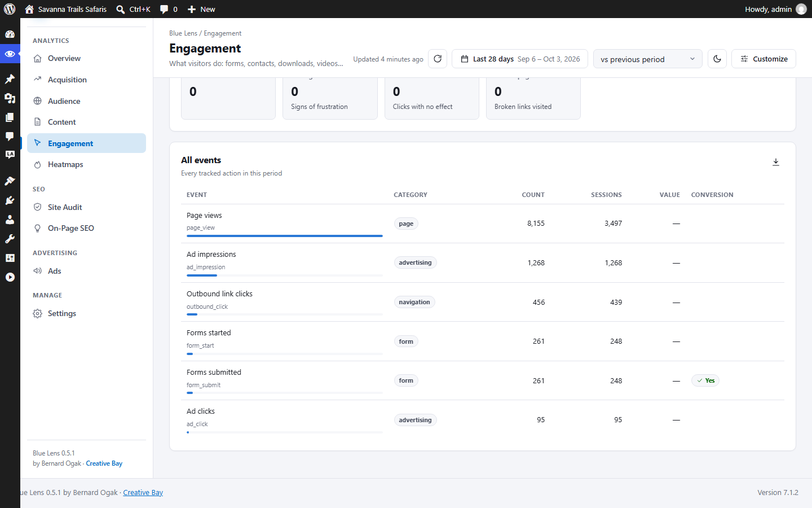The height and width of the screenshot is (508, 812).
Task: Open the Acquisition section
Action: [x=86, y=80]
